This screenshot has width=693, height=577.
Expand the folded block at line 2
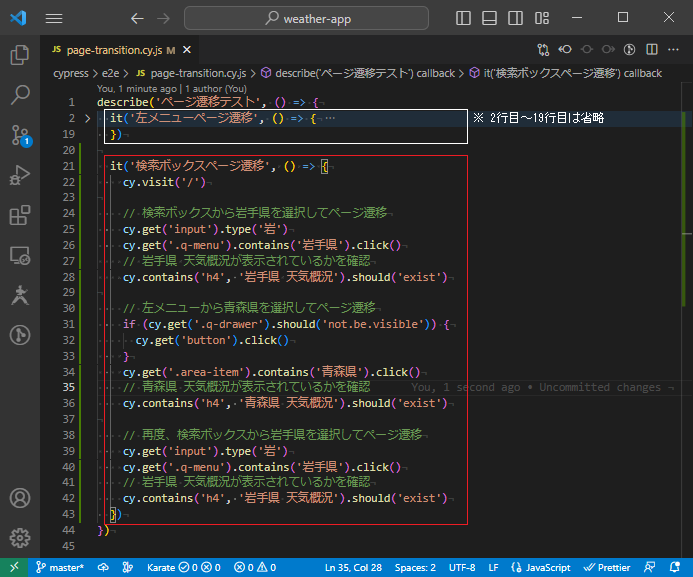88,118
